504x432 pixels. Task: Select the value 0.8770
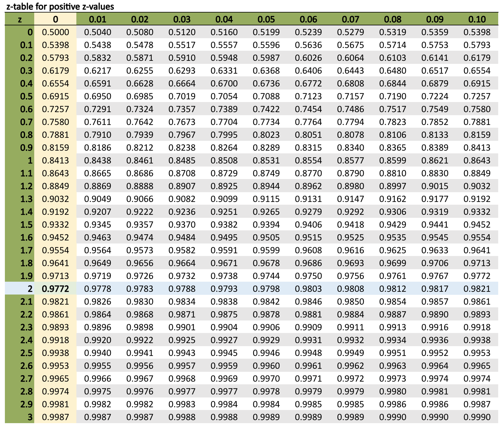click(308, 173)
